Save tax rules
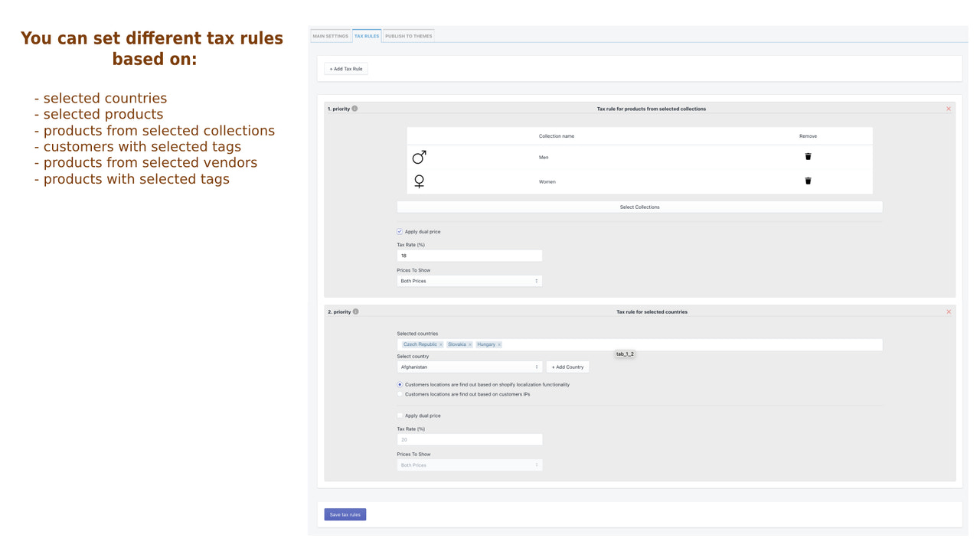The height and width of the screenshot is (551, 980). (345, 514)
